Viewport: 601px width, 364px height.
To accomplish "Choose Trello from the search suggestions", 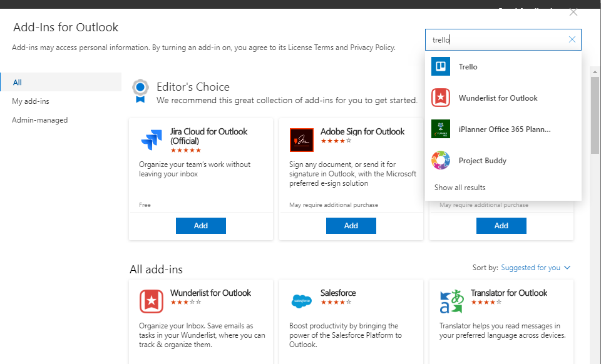I will click(503, 66).
